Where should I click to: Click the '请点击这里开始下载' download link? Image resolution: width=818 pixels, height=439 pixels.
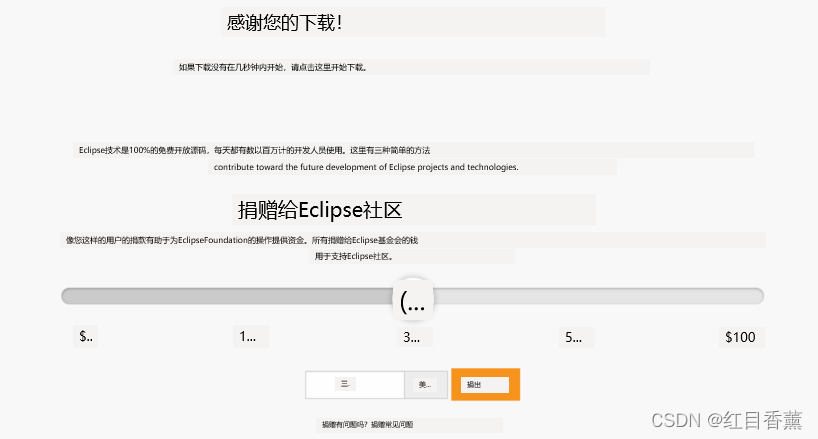tap(329, 67)
